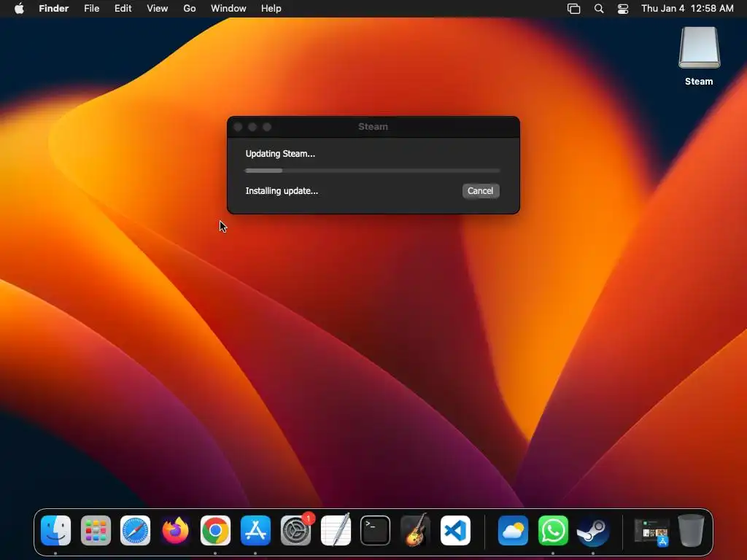Click the Steam update progress bar
Image resolution: width=747 pixels, height=560 pixels.
pos(372,171)
